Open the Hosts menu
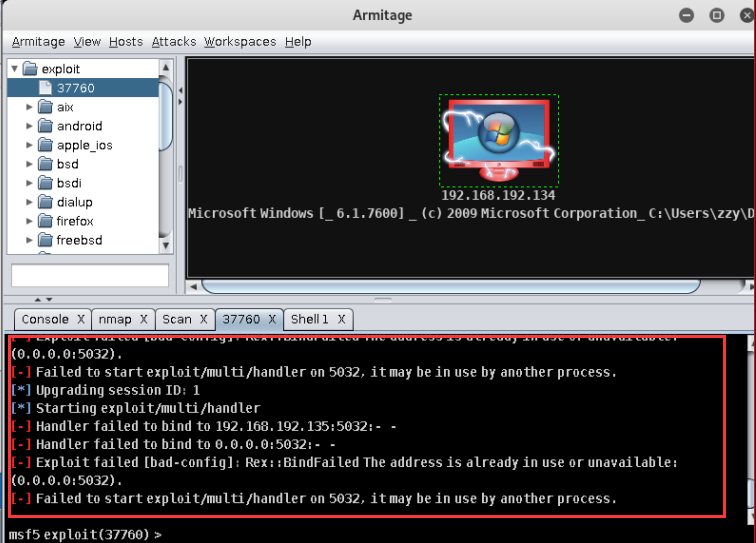Screen dimensions: 756x543 click(126, 42)
